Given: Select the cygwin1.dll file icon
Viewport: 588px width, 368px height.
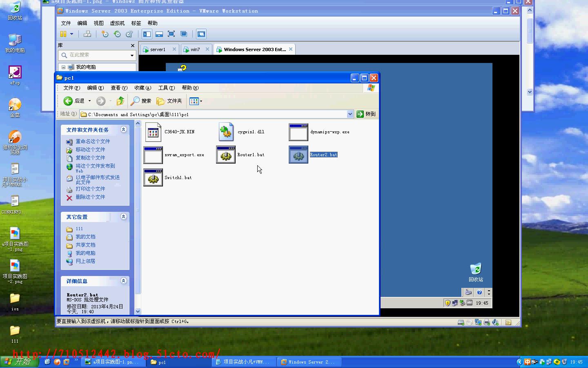Looking at the screenshot, I should pos(226,132).
